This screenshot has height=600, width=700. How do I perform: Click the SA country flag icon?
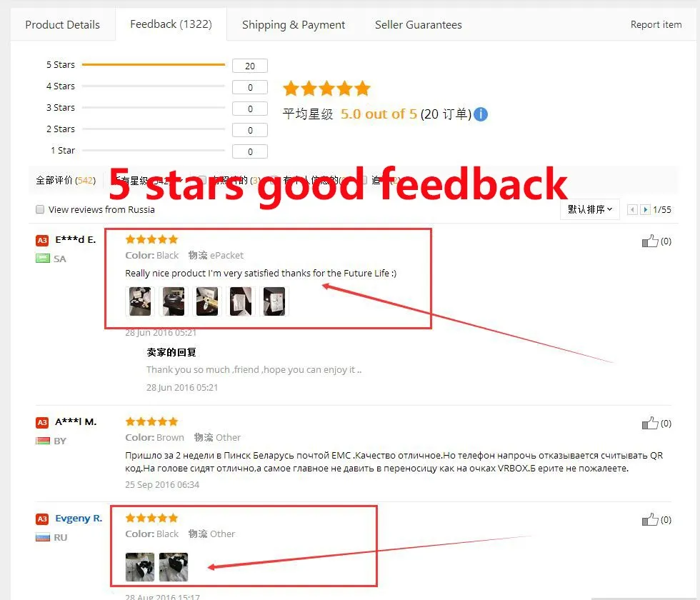pos(42,259)
